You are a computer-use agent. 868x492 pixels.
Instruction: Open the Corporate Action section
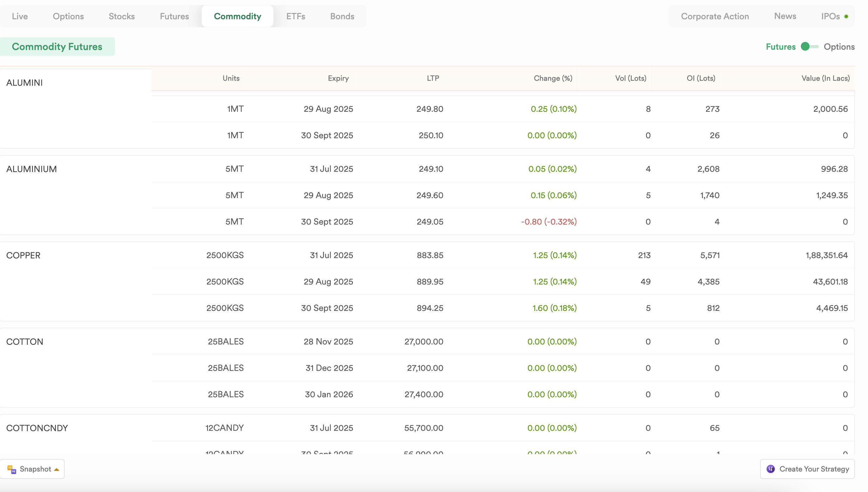[715, 16]
